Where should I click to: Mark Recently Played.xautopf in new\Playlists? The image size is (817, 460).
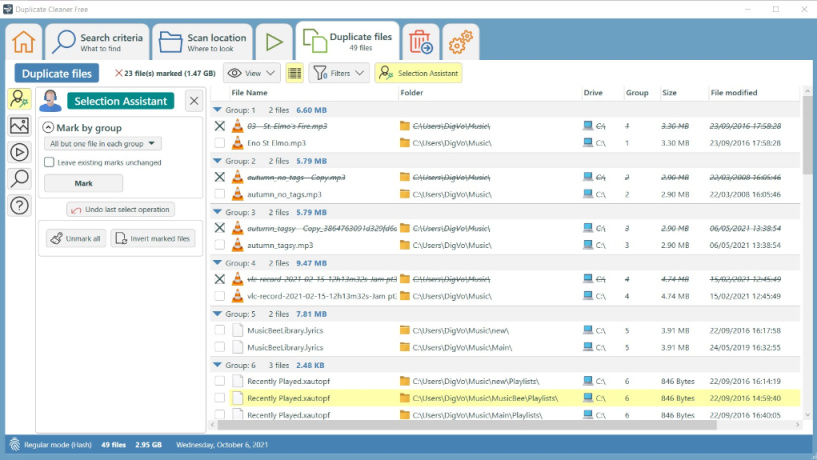pyautogui.click(x=220, y=381)
